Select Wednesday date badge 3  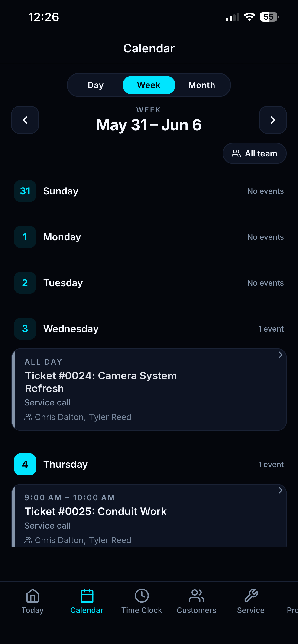pyautogui.click(x=25, y=329)
